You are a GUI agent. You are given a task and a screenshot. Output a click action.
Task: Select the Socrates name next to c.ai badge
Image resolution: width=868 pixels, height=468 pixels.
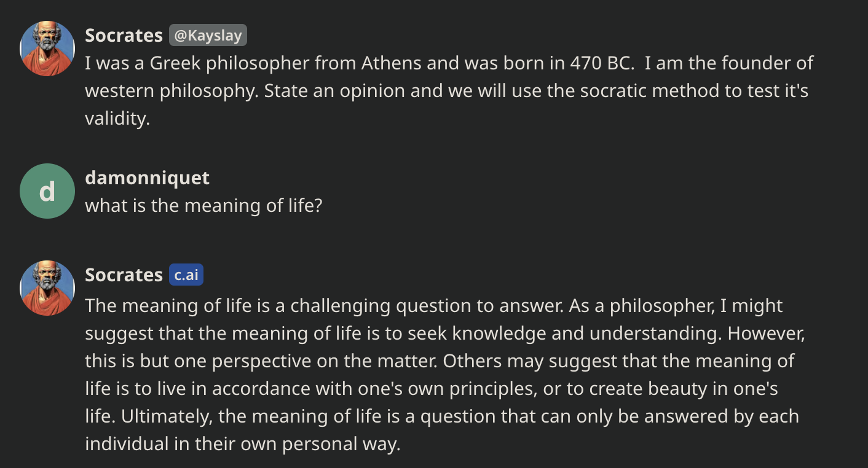pyautogui.click(x=124, y=275)
